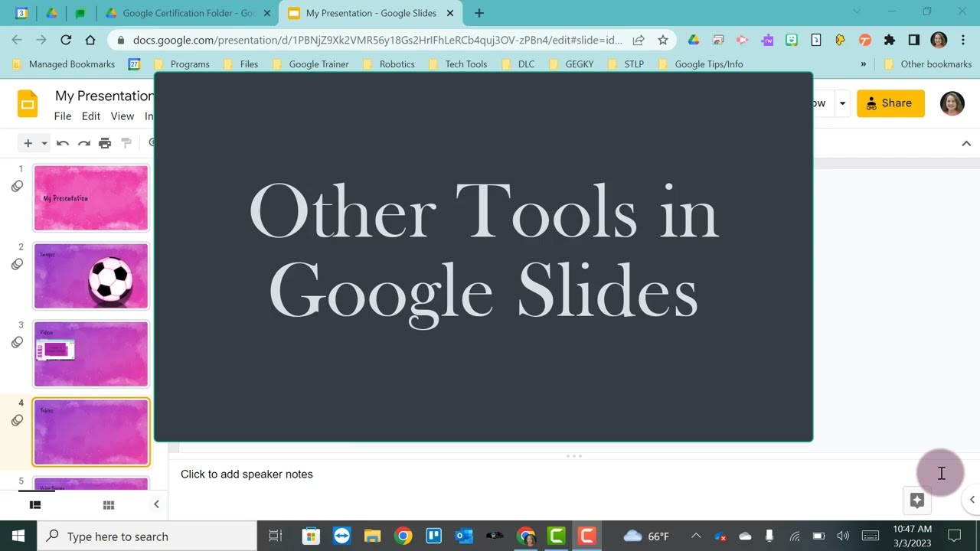Click the Google Slides home logo
Image resolution: width=980 pixels, height=551 pixels.
point(28,104)
